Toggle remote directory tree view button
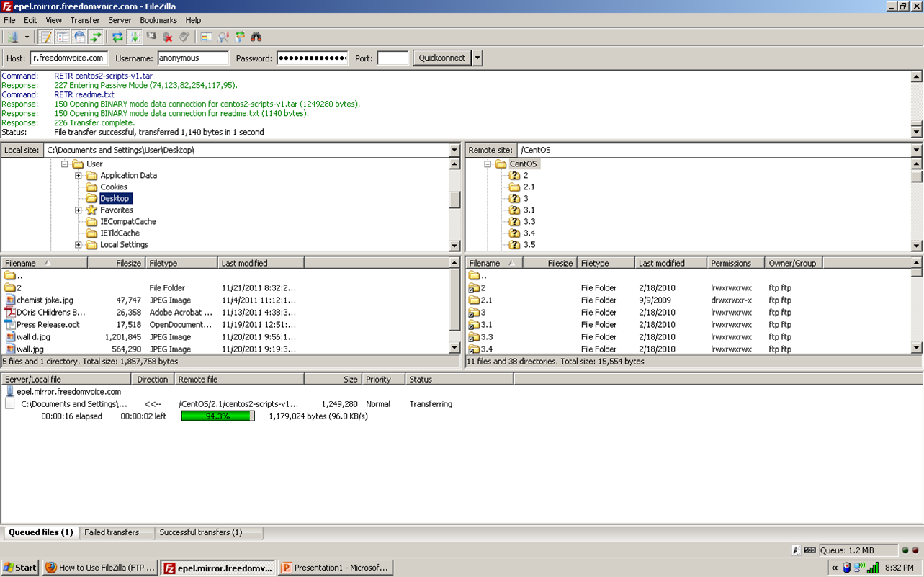Image resolution: width=924 pixels, height=577 pixels. coord(79,37)
